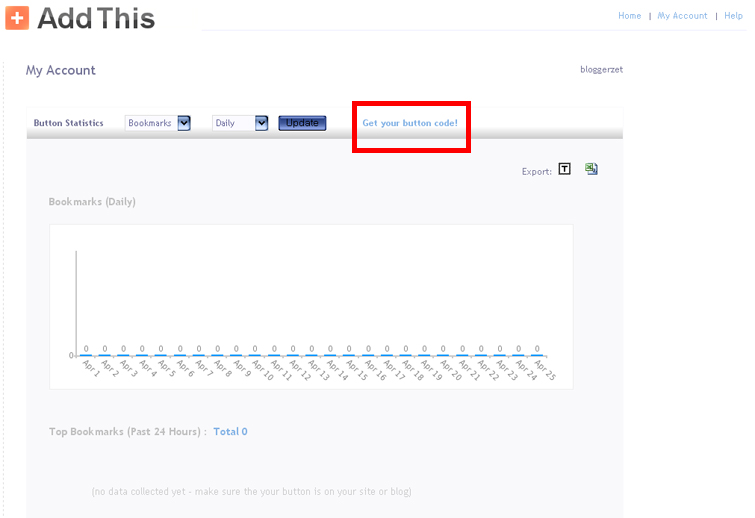Export statistics as text file icon
Screen dimensions: 755x518
click(564, 169)
